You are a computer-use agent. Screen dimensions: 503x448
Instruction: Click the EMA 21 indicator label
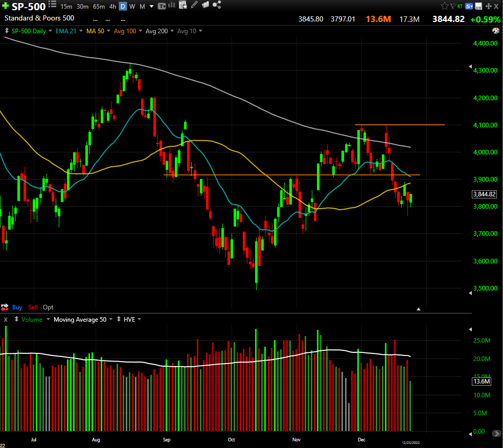click(x=66, y=31)
